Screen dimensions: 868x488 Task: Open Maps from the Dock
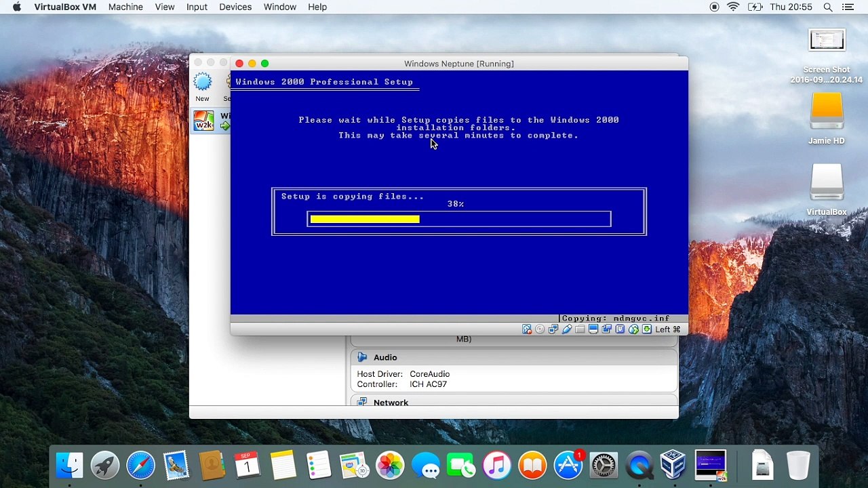click(354, 465)
